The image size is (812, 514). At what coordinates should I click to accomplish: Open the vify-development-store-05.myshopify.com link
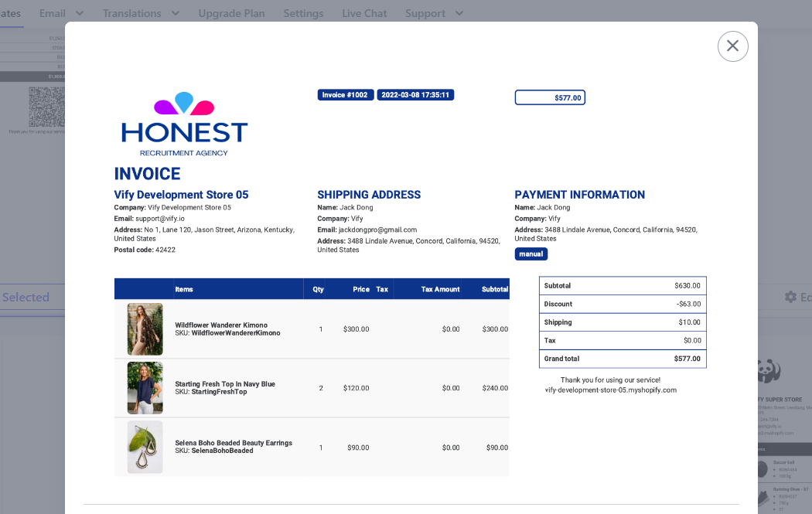610,390
